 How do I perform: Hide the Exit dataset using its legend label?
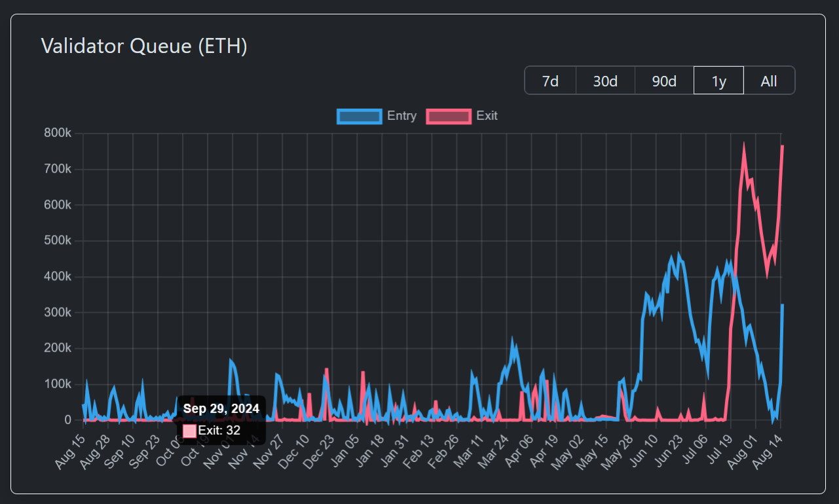coord(487,116)
